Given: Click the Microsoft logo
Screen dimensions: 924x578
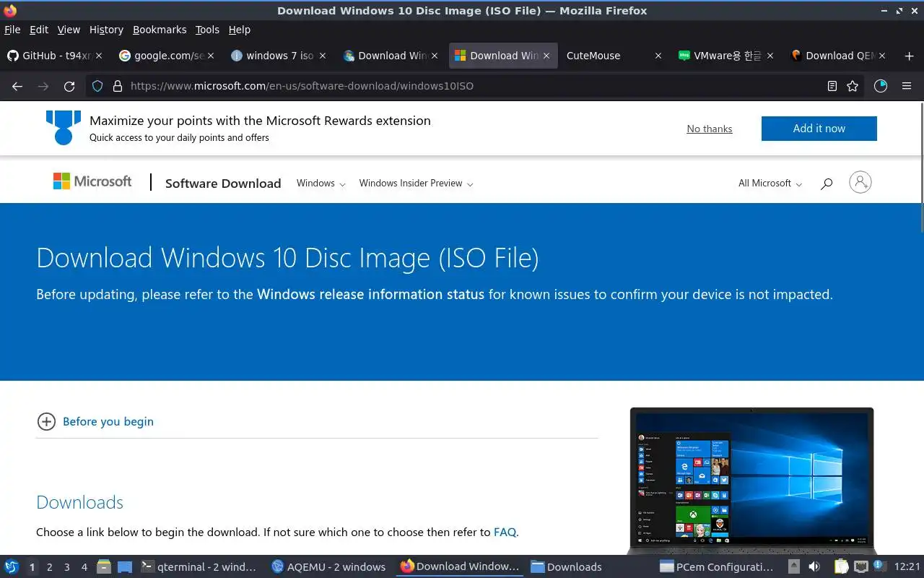Looking at the screenshot, I should [92, 181].
